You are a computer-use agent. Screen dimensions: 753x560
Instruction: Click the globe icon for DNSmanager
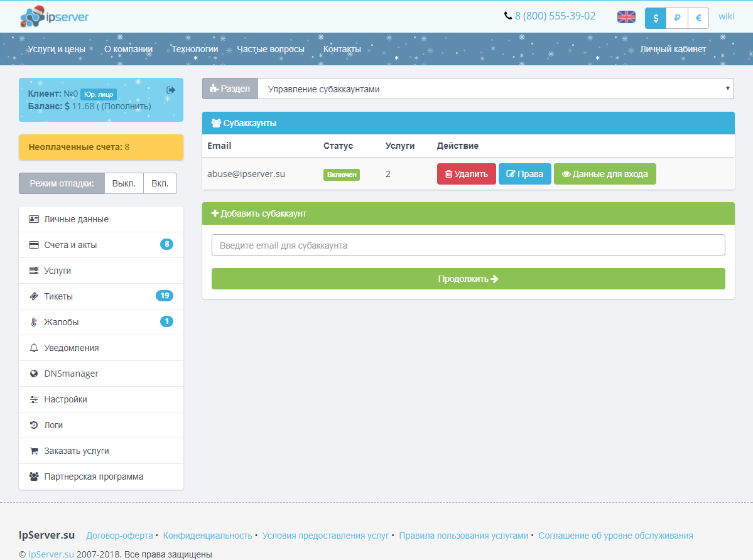(34, 374)
